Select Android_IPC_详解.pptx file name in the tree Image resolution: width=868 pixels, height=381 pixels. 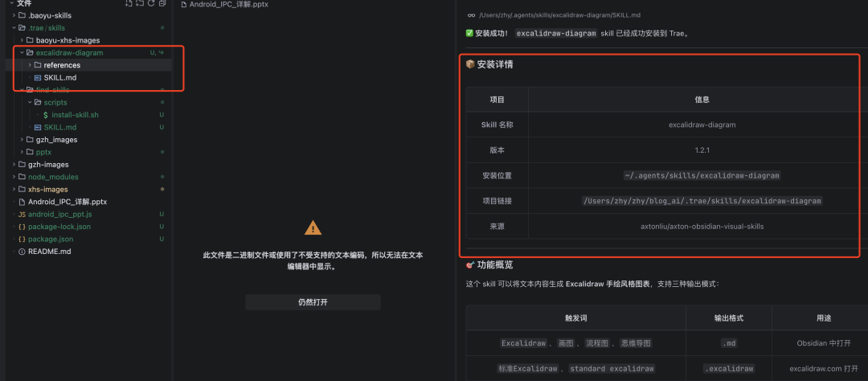coord(68,202)
